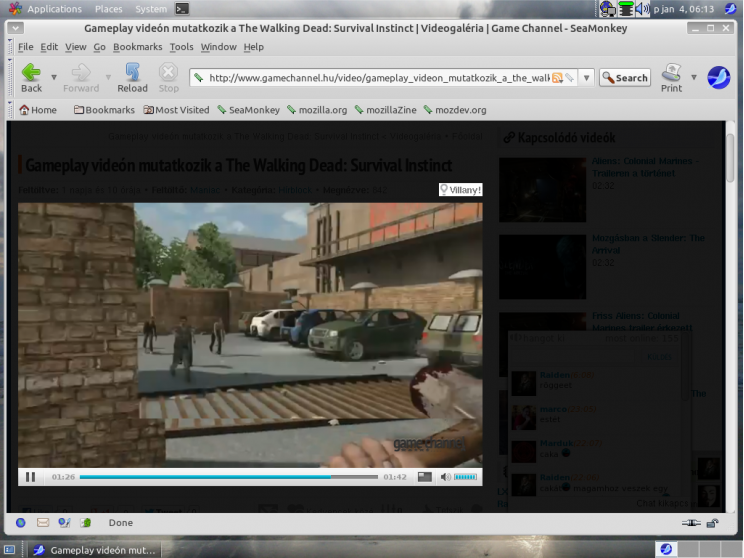Click the security lock icon in status bar

pyautogui.click(x=712, y=523)
